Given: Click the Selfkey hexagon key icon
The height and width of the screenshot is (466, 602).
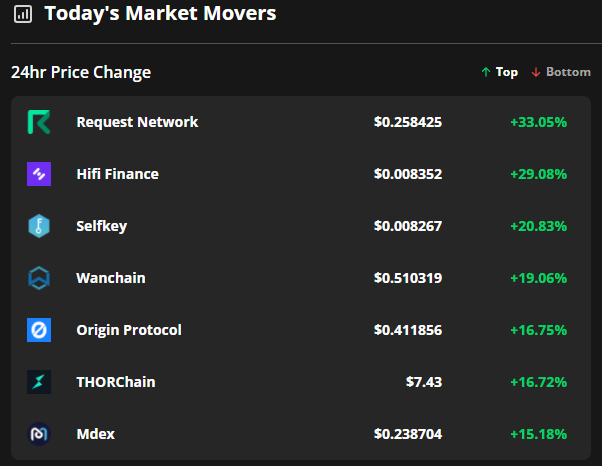Looking at the screenshot, I should pyautogui.click(x=39, y=226).
